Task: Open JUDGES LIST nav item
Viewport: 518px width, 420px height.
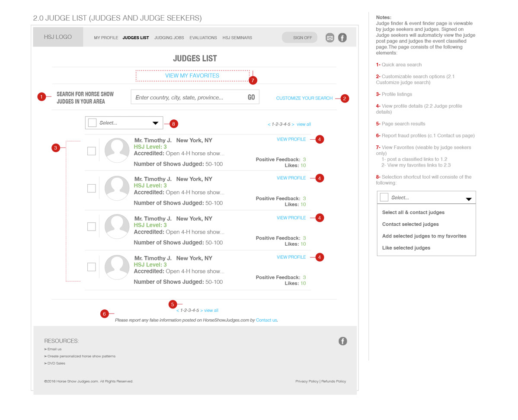Action: (136, 38)
